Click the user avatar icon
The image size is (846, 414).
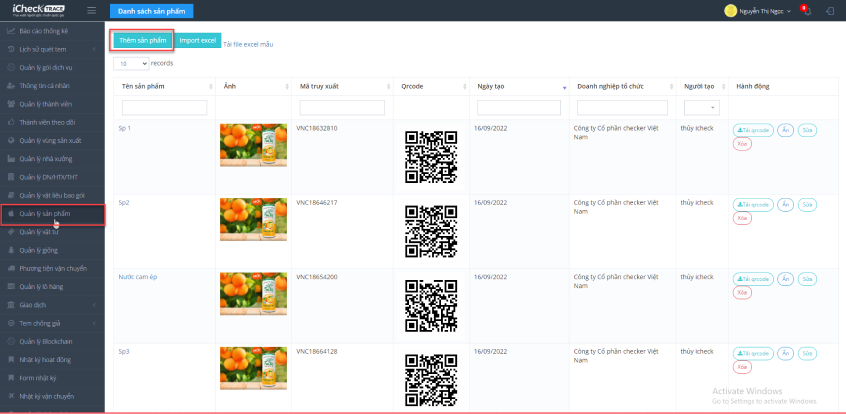pos(731,11)
